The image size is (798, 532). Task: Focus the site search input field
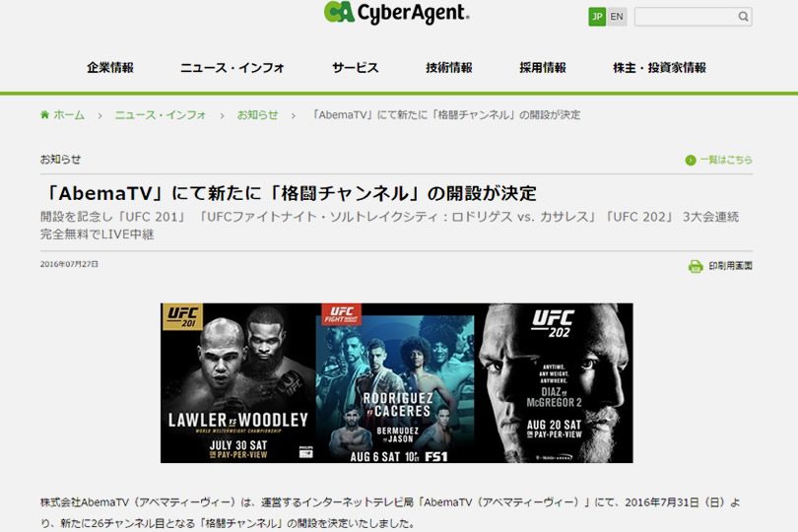tap(685, 17)
